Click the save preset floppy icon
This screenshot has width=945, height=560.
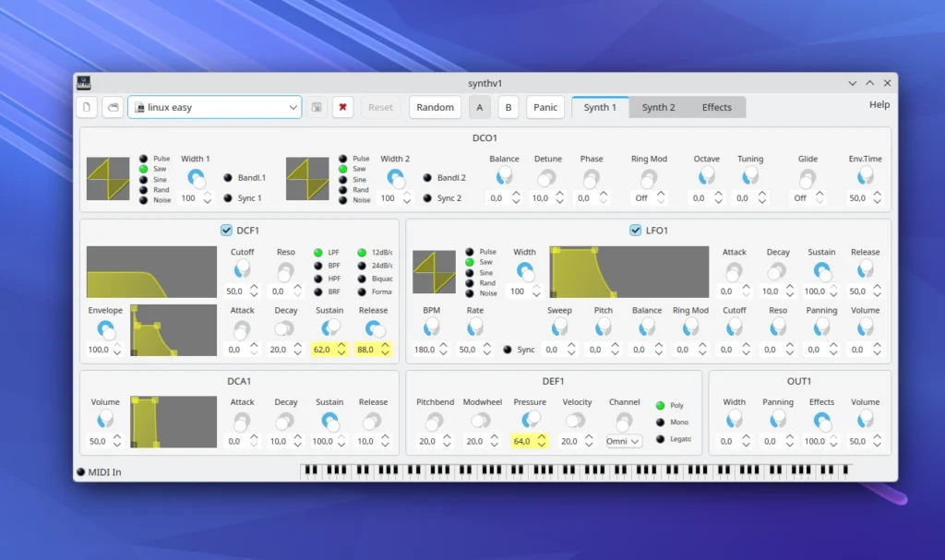[x=317, y=107]
